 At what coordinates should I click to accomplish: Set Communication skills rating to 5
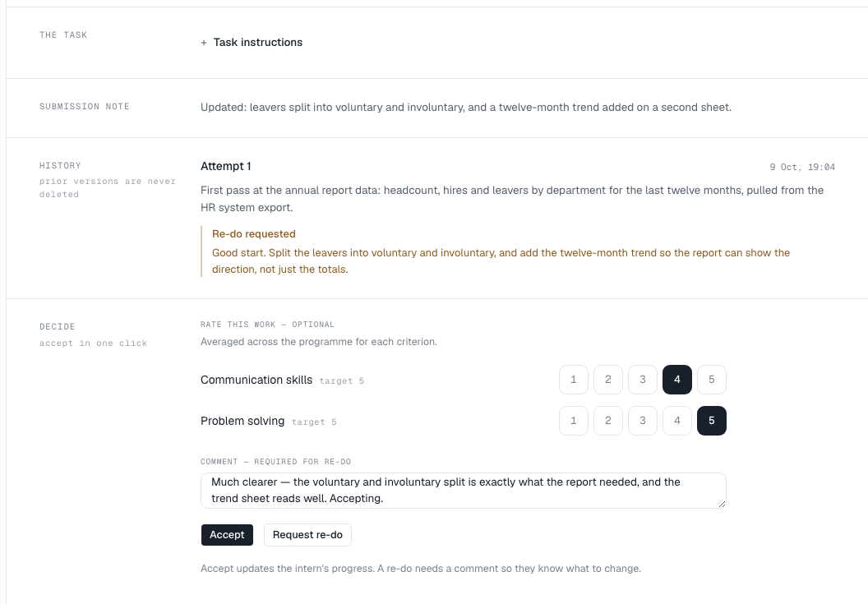[x=711, y=380]
